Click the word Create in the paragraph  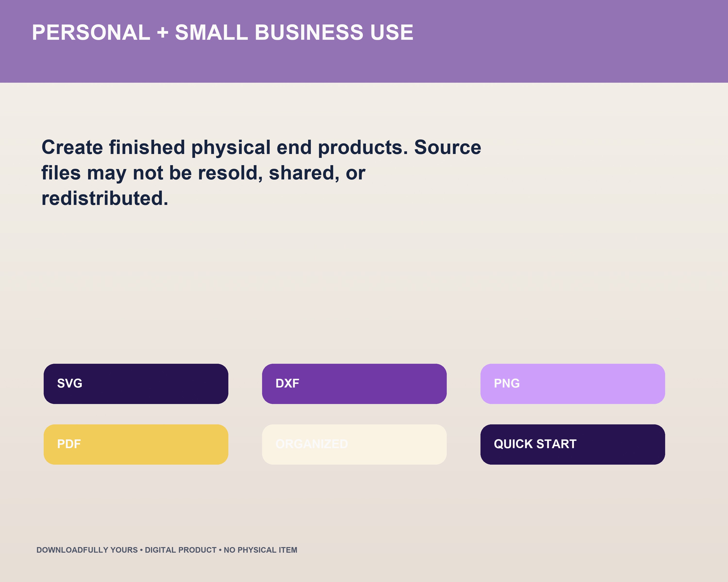[x=72, y=147]
